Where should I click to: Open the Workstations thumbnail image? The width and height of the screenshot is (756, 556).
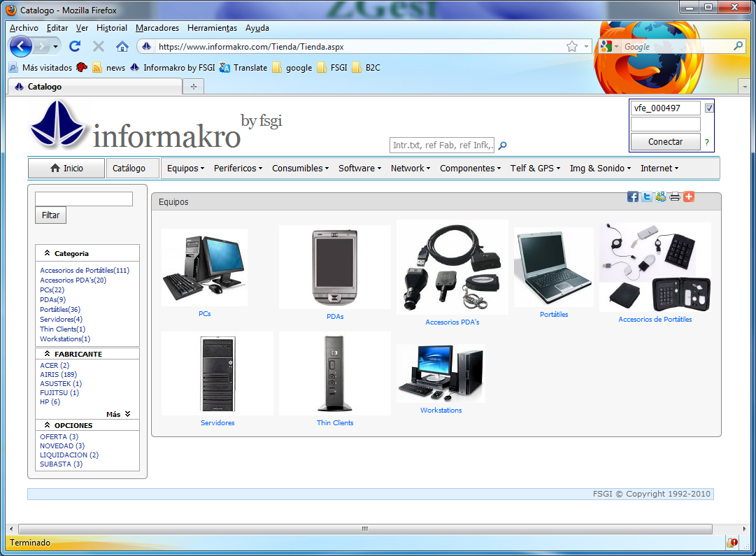coord(441,373)
